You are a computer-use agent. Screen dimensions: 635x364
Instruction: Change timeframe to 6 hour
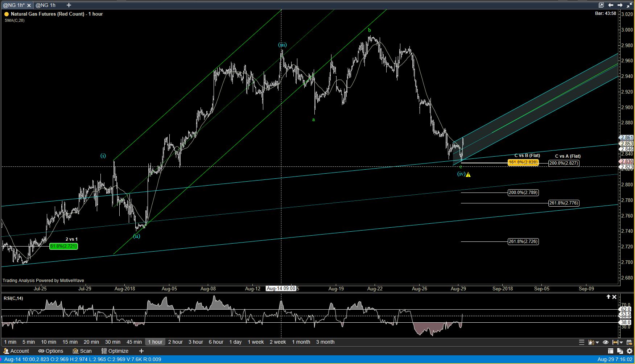pos(216,342)
